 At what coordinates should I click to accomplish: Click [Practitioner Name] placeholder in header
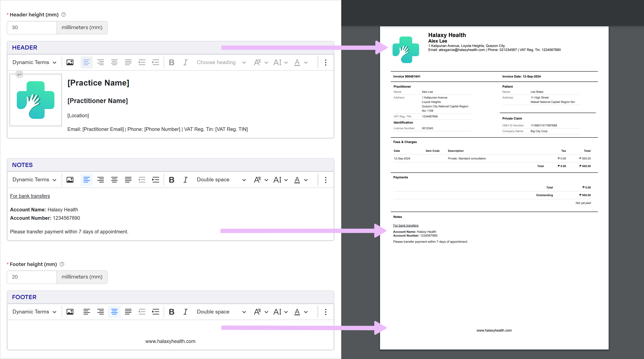[x=98, y=101]
